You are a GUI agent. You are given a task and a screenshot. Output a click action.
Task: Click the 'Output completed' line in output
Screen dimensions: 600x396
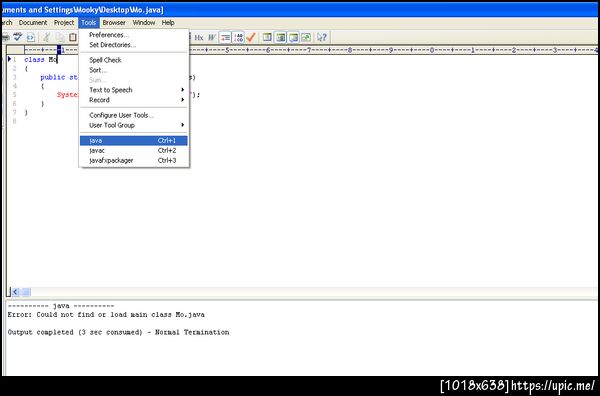click(x=118, y=332)
